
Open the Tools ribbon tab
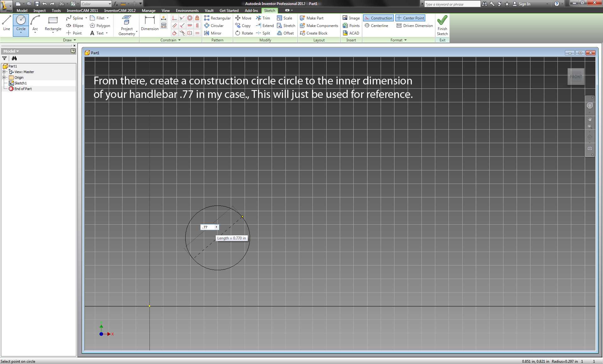coord(56,10)
